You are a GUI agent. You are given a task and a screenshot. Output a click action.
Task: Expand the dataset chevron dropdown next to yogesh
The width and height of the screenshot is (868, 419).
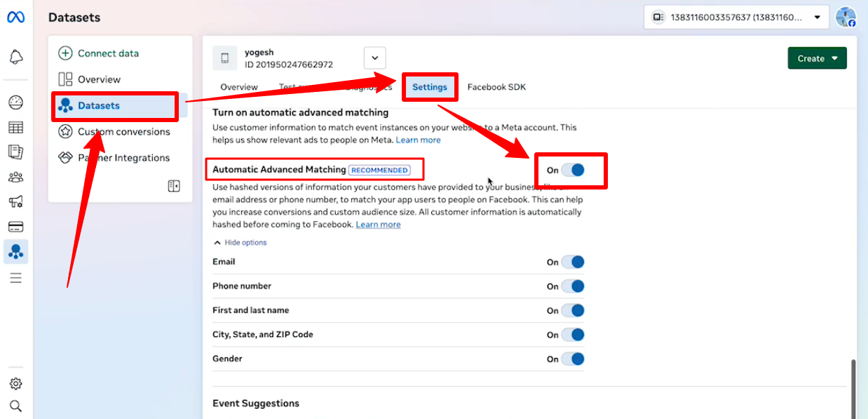[x=374, y=58]
